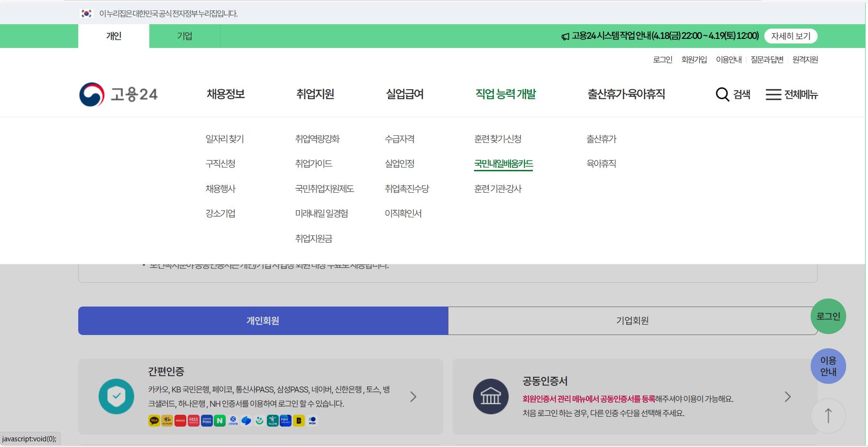
Task: Click the 고용24 시스템 작업 안내 notice text
Action: pyautogui.click(x=665, y=36)
